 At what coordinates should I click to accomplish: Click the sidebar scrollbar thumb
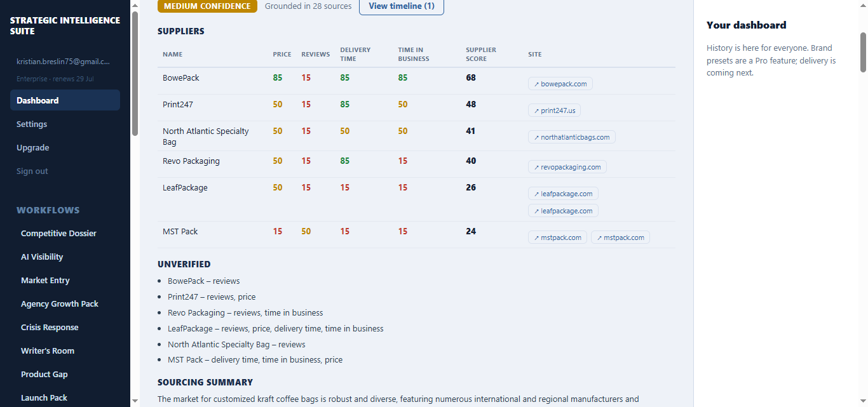point(135,74)
